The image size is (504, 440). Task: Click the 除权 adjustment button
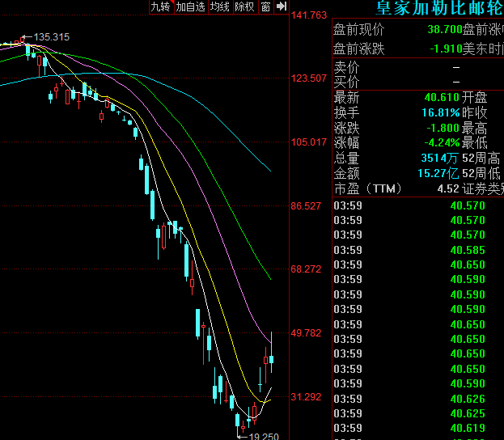pyautogui.click(x=245, y=6)
